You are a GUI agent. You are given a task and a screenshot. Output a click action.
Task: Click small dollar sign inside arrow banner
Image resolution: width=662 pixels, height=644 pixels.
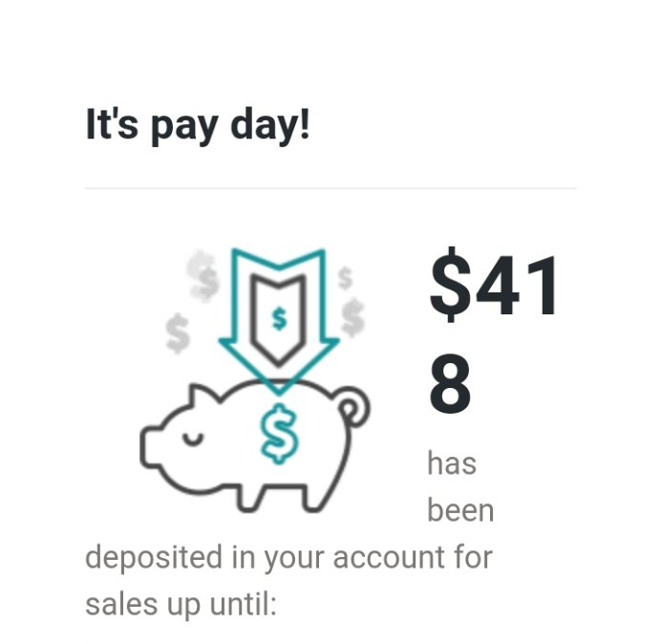[278, 317]
